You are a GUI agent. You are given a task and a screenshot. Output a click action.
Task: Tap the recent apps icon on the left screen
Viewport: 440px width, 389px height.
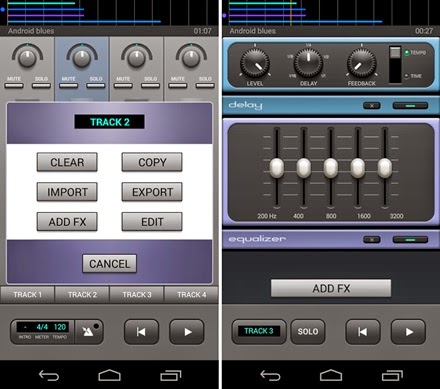tap(171, 376)
